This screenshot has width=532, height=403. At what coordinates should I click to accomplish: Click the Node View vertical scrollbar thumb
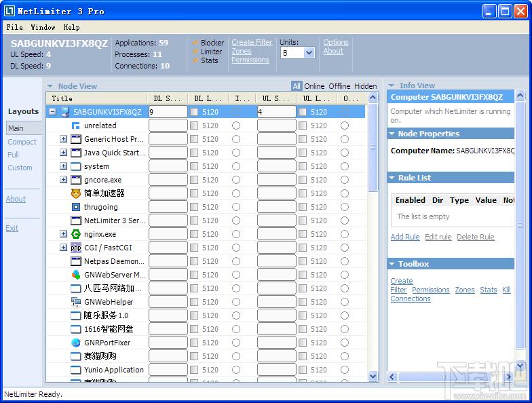[x=373, y=148]
